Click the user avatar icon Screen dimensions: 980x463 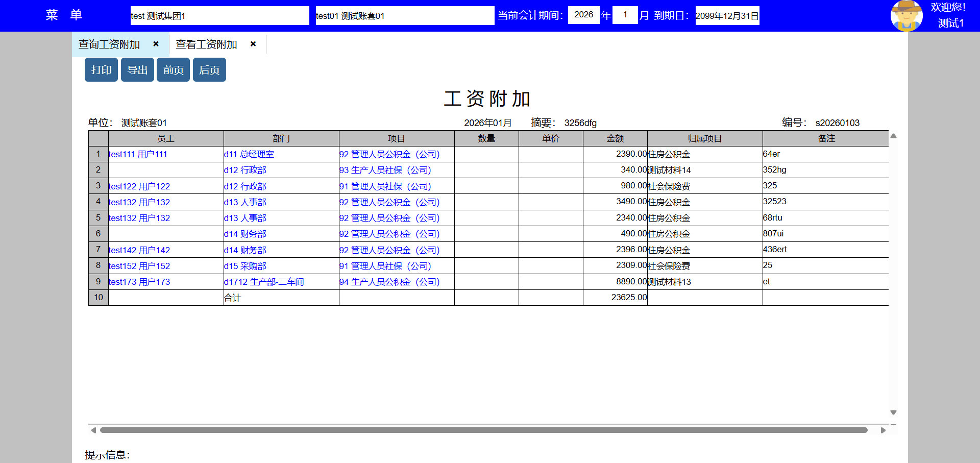click(906, 16)
